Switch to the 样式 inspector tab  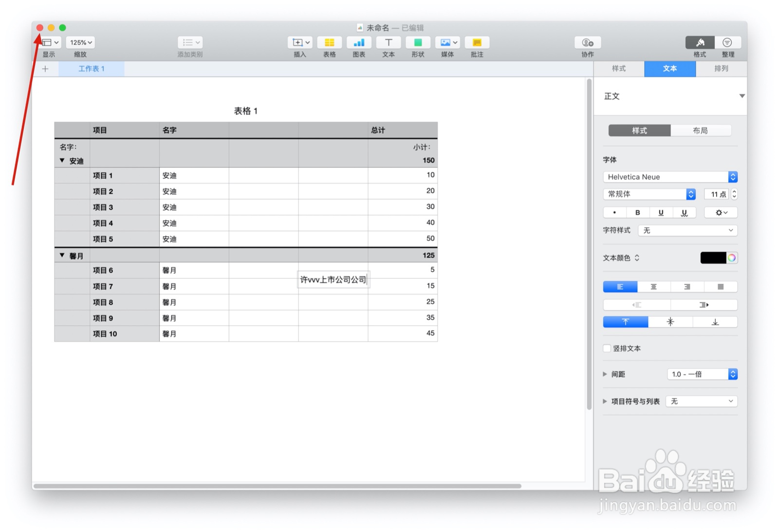619,69
